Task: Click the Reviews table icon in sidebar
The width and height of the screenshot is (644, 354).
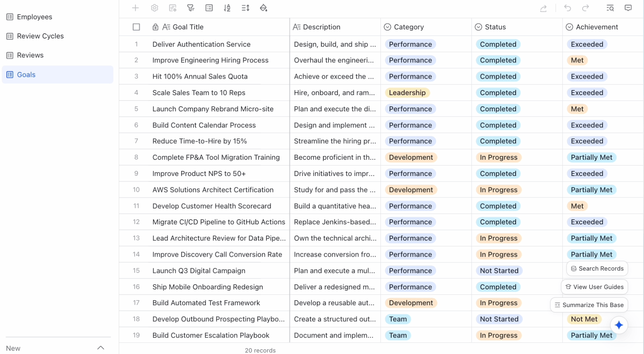Action: pos(10,55)
